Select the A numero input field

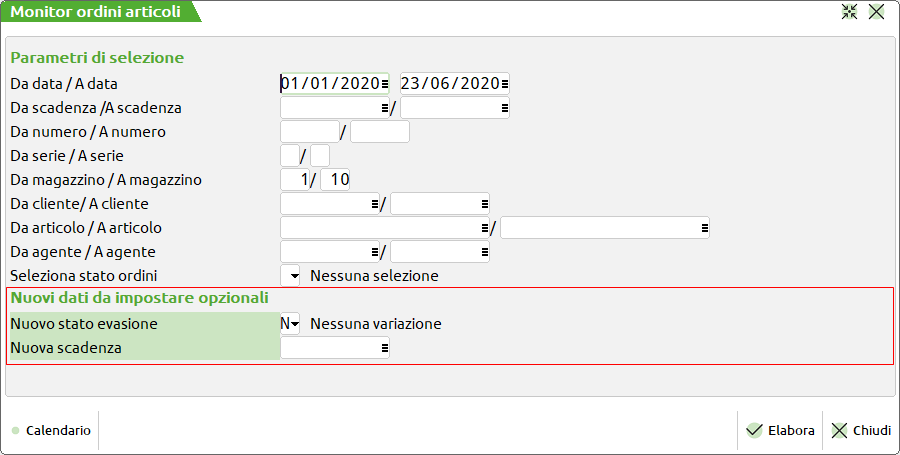pos(380,131)
